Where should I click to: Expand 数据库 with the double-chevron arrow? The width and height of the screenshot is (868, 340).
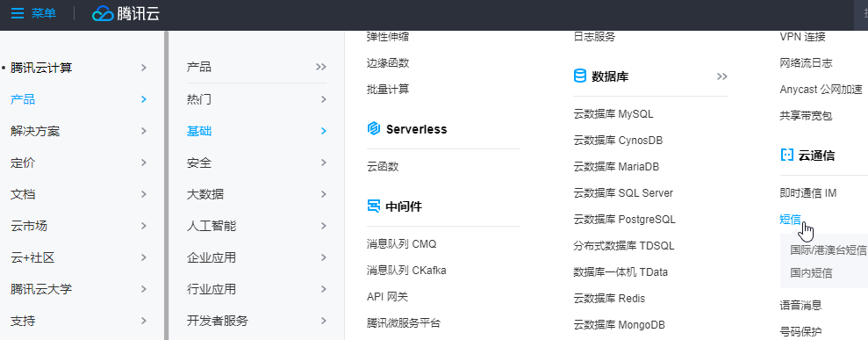point(721,76)
